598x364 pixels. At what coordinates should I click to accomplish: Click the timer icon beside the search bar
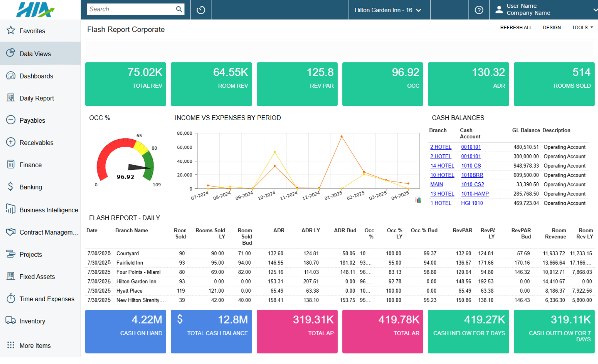[201, 9]
